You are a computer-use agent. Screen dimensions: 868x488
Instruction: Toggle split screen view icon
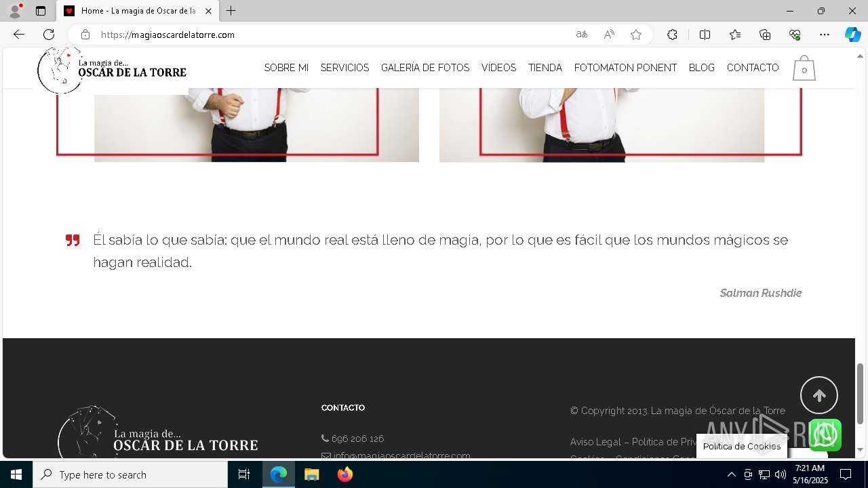pos(705,35)
